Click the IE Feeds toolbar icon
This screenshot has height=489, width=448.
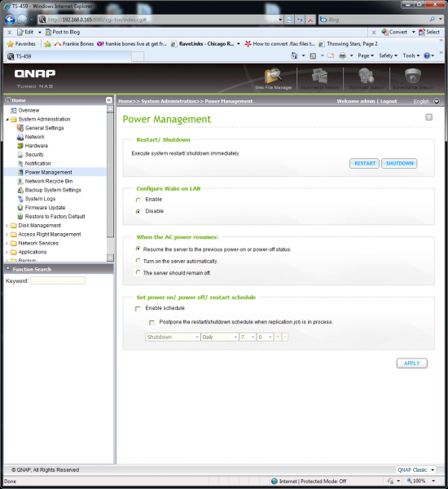click(313, 55)
